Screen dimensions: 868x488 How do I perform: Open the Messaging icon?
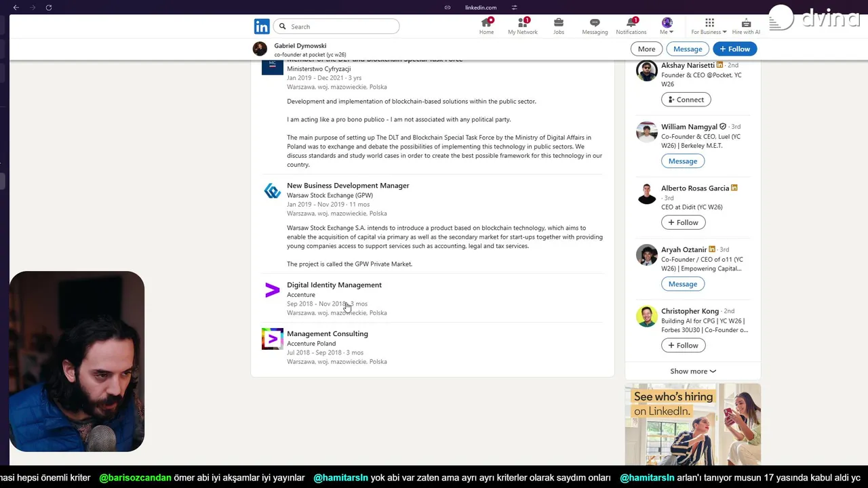tap(595, 26)
